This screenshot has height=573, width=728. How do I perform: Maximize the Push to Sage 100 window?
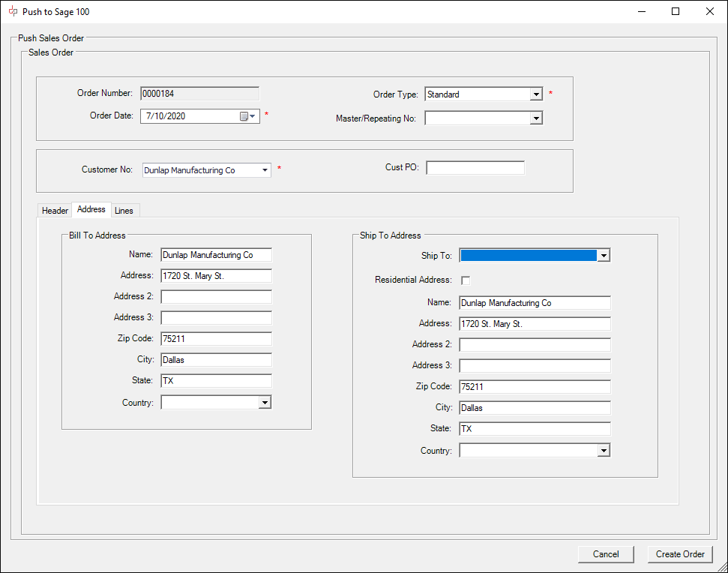676,11
